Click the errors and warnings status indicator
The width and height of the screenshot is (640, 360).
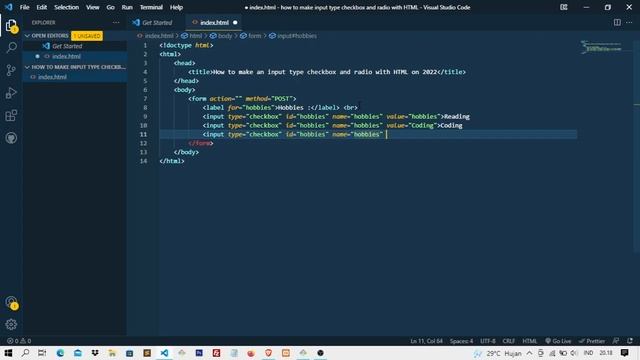pyautogui.click(x=19, y=341)
